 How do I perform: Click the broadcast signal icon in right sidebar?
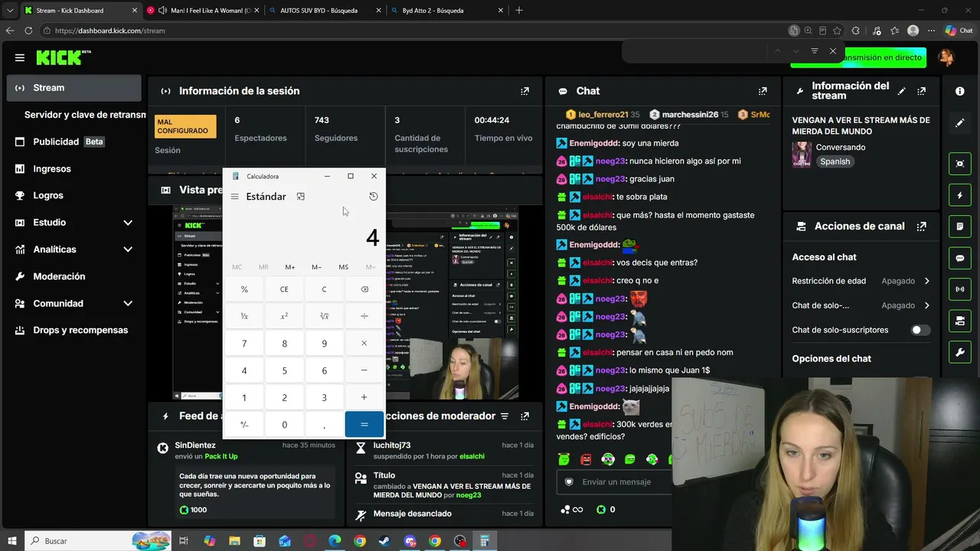coord(960,289)
